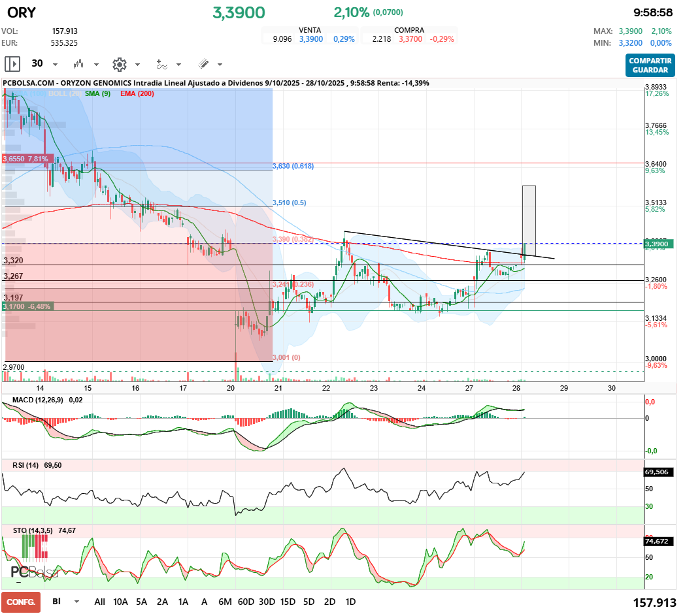
Task: Click the COMPARTIR GUARDAR button
Action: pyautogui.click(x=650, y=65)
